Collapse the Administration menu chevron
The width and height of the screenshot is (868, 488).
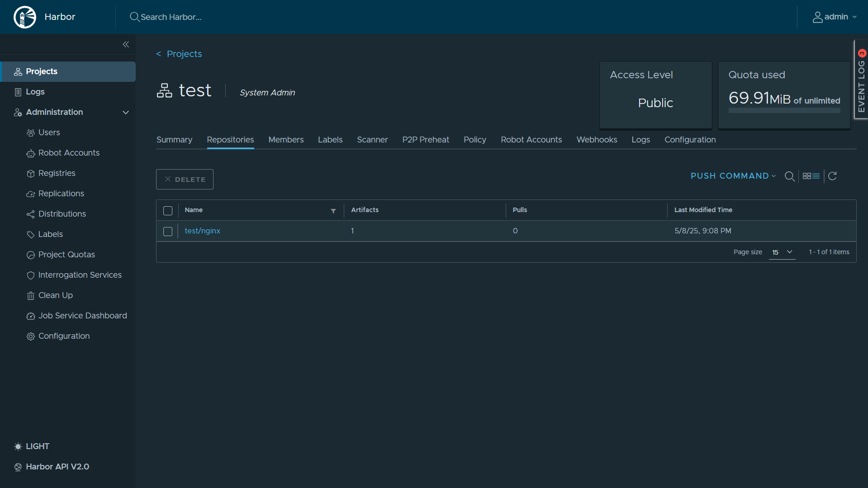pyautogui.click(x=126, y=113)
